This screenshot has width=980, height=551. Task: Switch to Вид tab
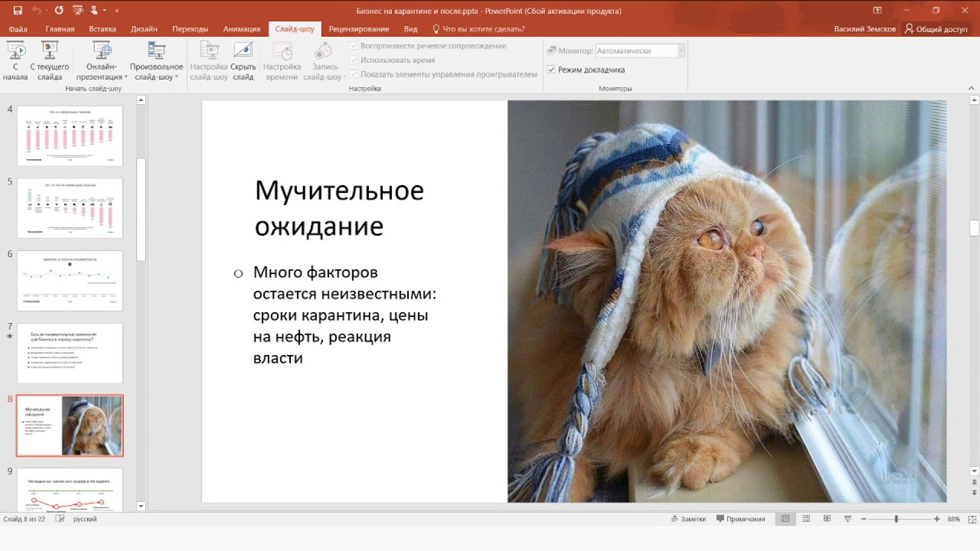[410, 29]
